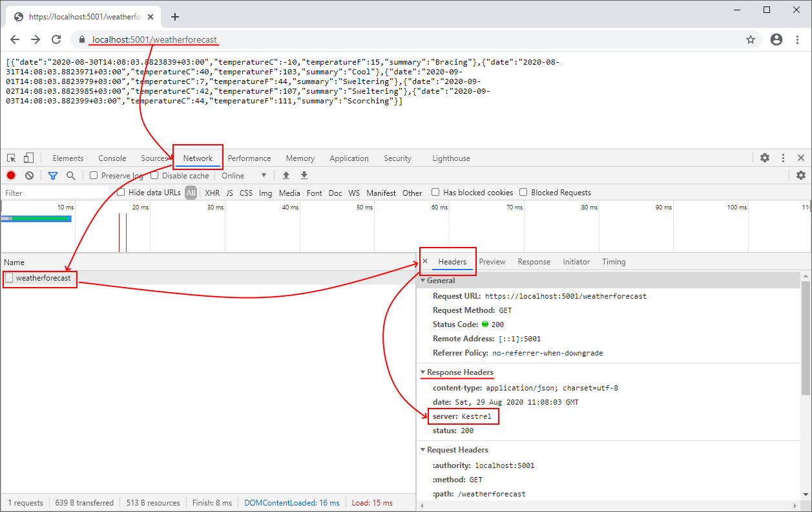Viewport: 812px width, 512px height.
Task: Switch to the Sources tab
Action: (154, 158)
